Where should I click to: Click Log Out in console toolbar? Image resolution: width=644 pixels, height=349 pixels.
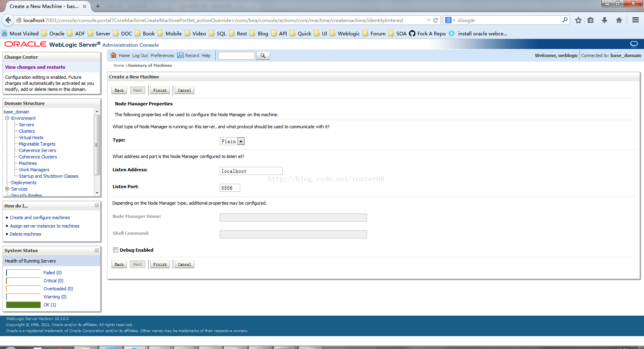tap(140, 55)
